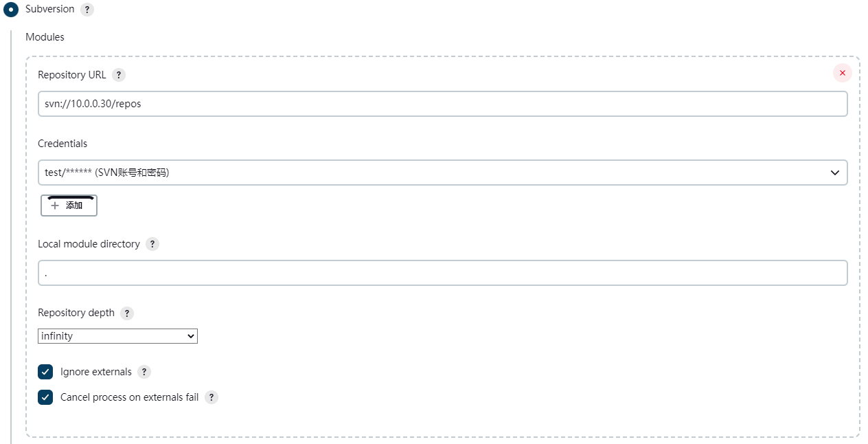Screen dimensions: 868x444
Task: Open the Credentials dropdown
Action: pos(442,173)
